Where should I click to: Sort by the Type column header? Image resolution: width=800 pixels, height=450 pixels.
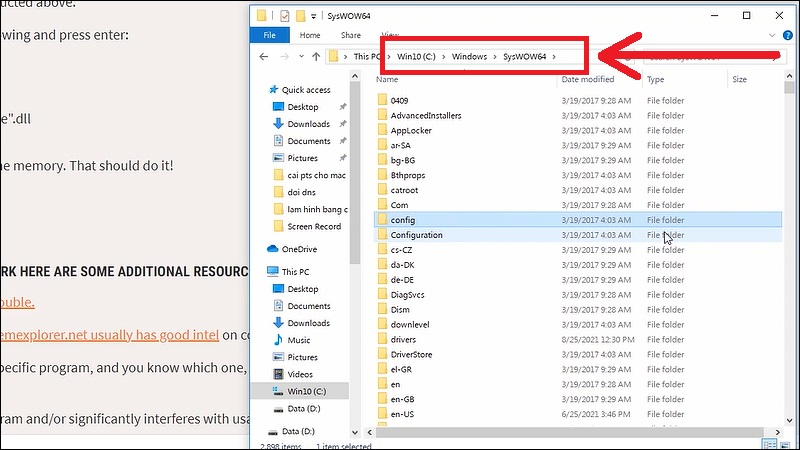tap(656, 79)
